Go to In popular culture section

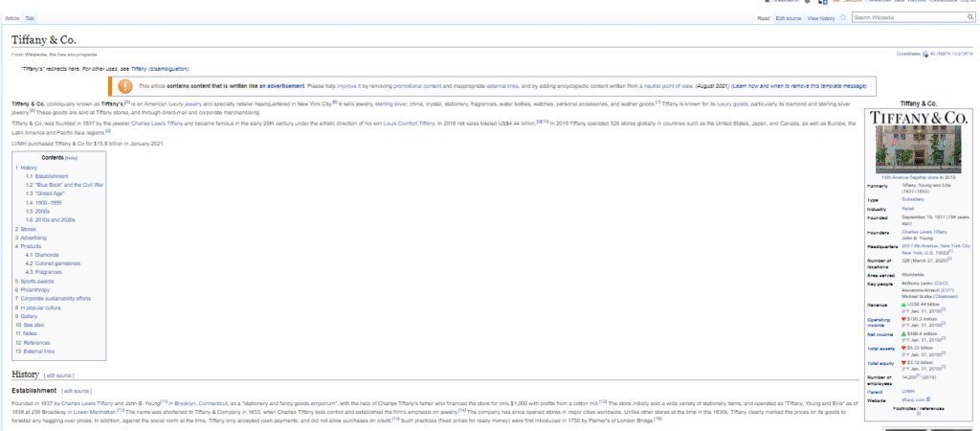[x=38, y=307]
